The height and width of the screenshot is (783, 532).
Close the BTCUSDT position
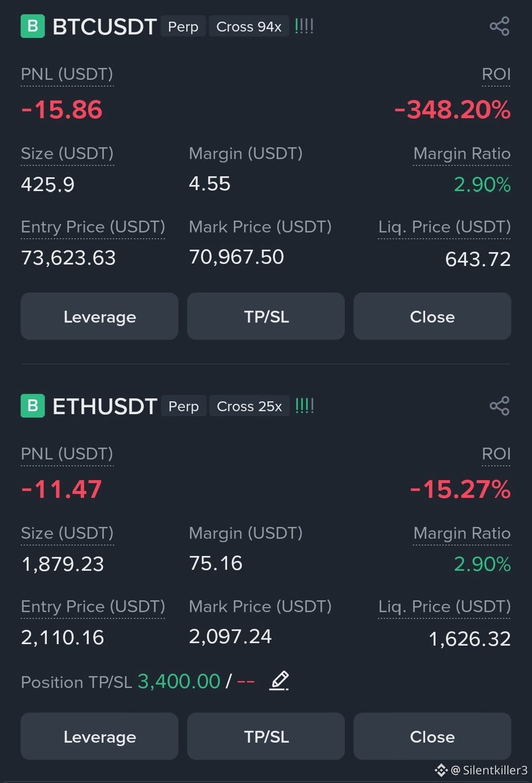pyautogui.click(x=432, y=316)
